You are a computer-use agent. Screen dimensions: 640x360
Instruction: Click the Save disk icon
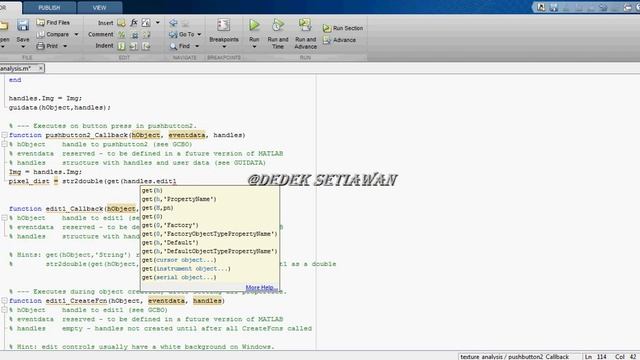(x=23, y=26)
